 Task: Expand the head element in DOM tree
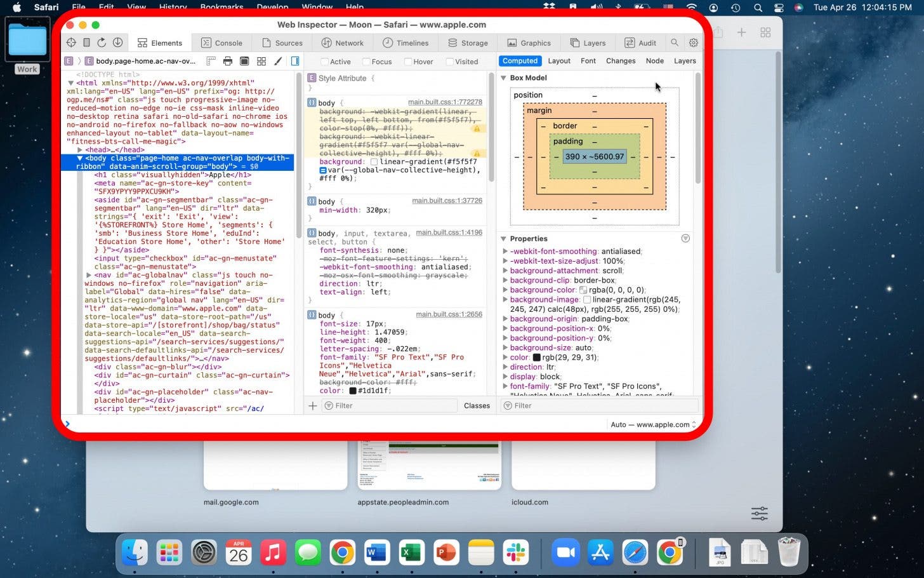pyautogui.click(x=80, y=150)
